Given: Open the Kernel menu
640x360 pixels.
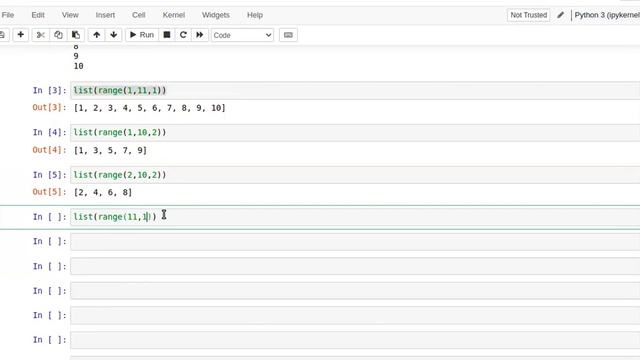Looking at the screenshot, I should coord(174,15).
